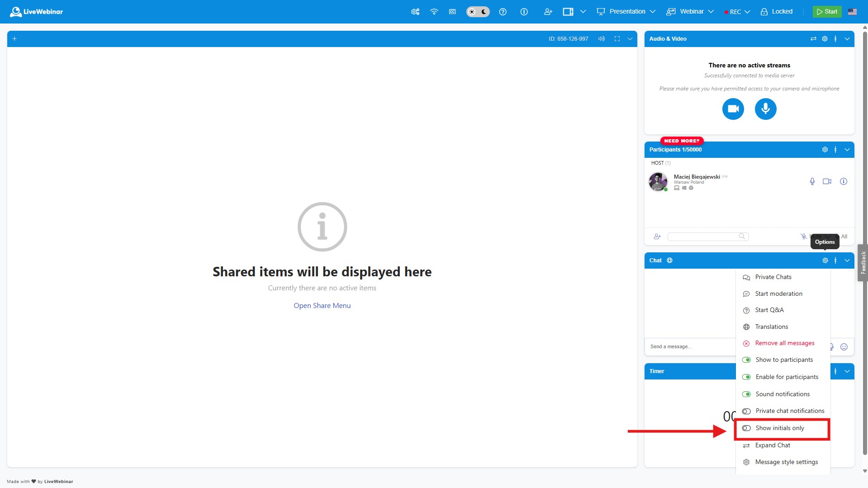868x488 pixels.
Task: Toggle Enable for participants switch
Action: [x=746, y=377]
